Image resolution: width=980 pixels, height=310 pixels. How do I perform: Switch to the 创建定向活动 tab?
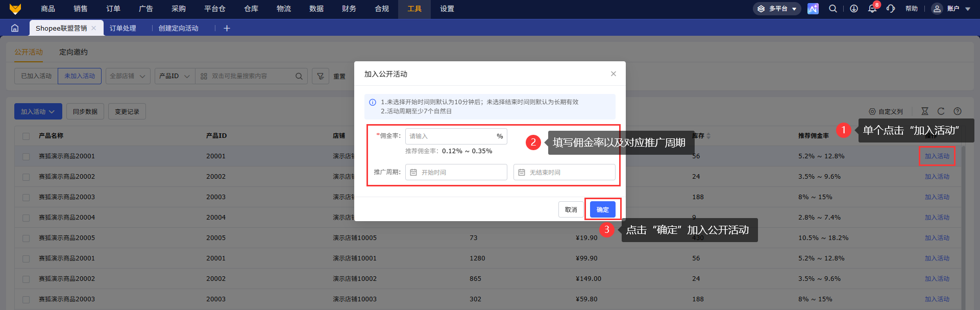tap(179, 28)
